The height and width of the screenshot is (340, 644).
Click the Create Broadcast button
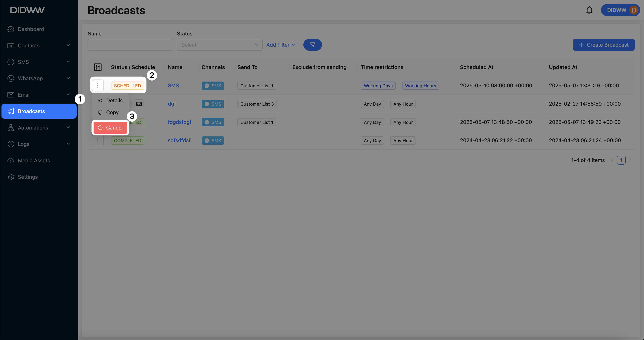(x=604, y=45)
